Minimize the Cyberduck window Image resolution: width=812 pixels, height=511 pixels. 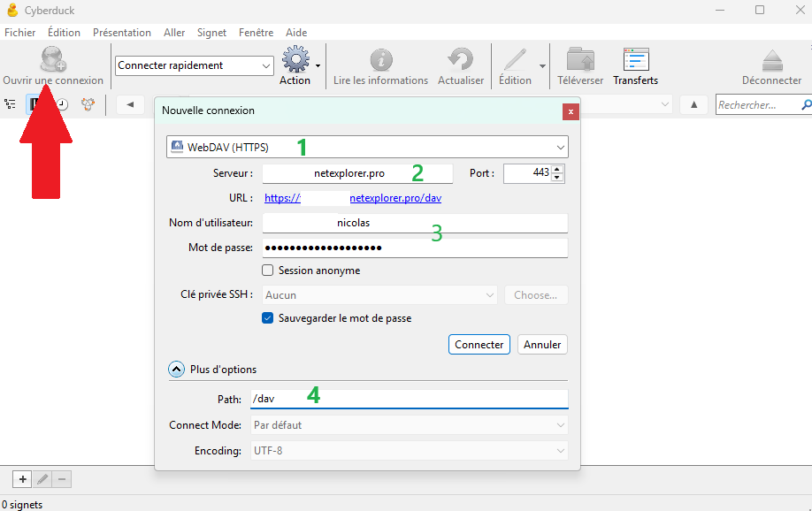720,10
